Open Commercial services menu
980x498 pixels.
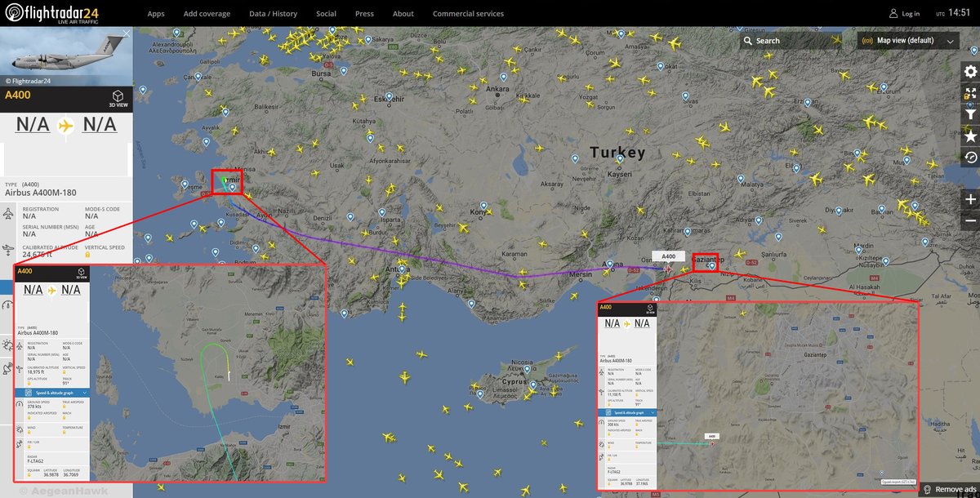(468, 14)
